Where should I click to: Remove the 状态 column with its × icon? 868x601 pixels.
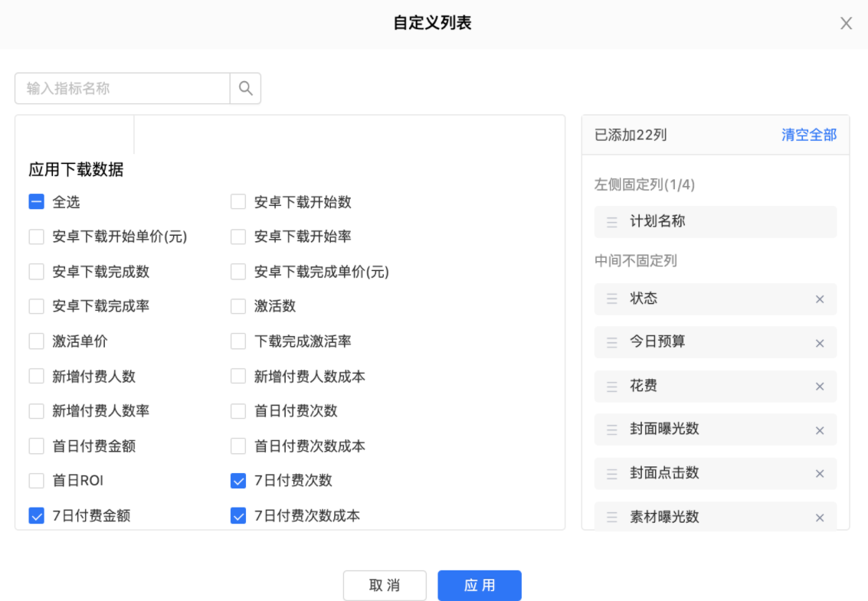(819, 299)
